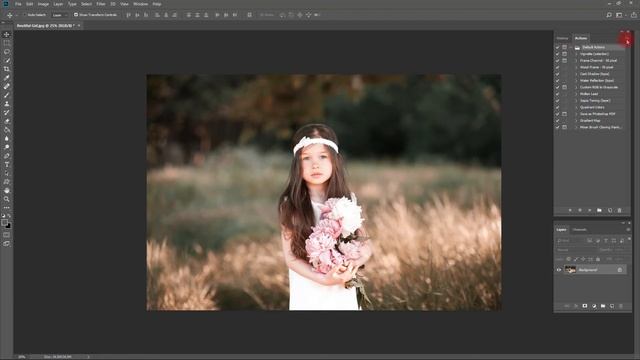Select the Hand tool
The image size is (640, 360).
pyautogui.click(x=7, y=191)
